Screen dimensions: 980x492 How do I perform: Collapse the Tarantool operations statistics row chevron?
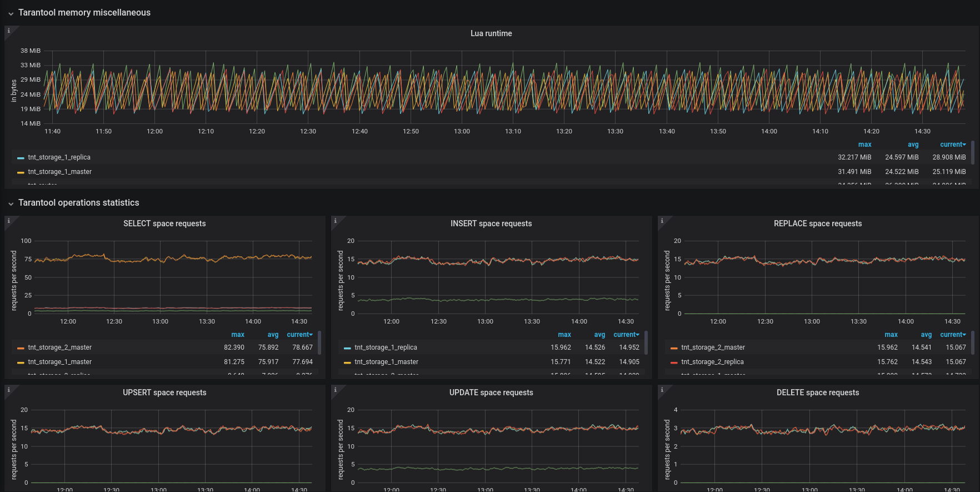(11, 203)
